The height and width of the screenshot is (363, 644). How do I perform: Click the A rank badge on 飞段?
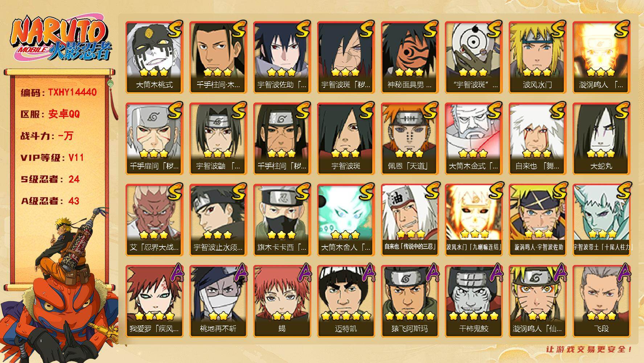pos(622,273)
